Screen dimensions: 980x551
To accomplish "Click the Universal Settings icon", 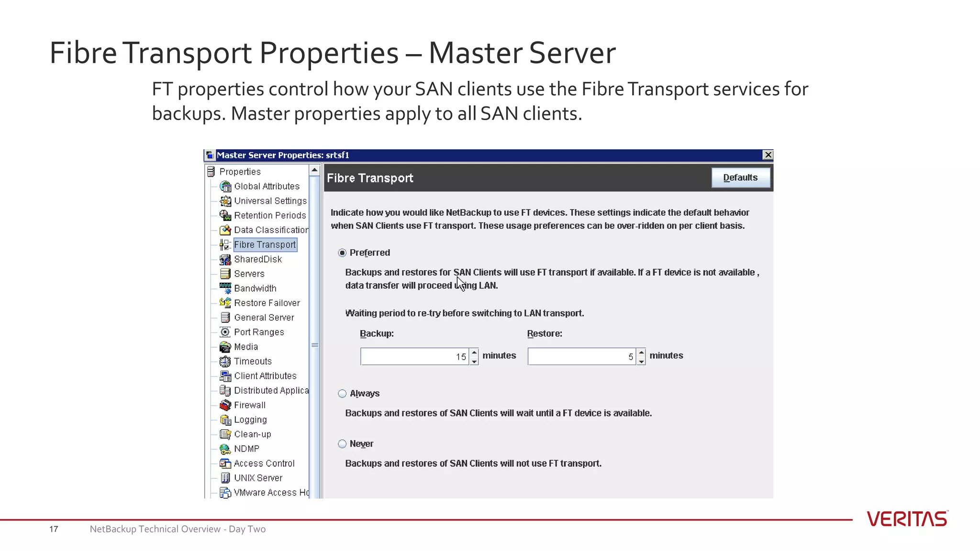I will [225, 201].
